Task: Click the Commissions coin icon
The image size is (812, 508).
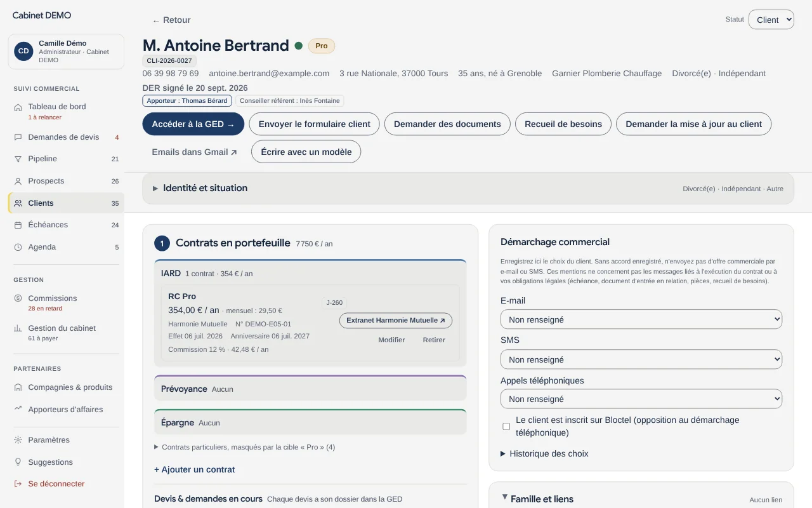Action: point(18,298)
